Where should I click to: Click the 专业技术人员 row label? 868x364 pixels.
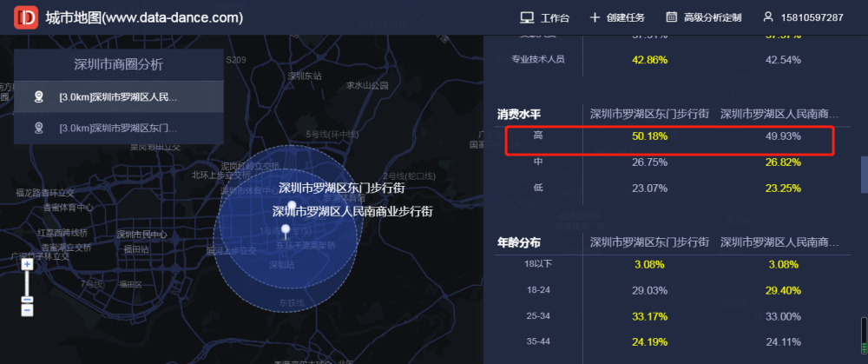tap(538, 59)
